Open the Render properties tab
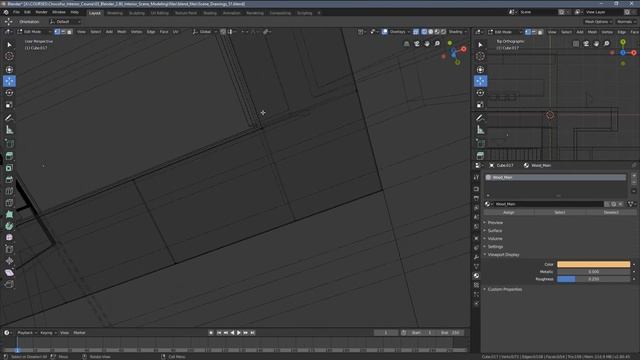Viewport: 640px width, 360px height. (x=476, y=189)
